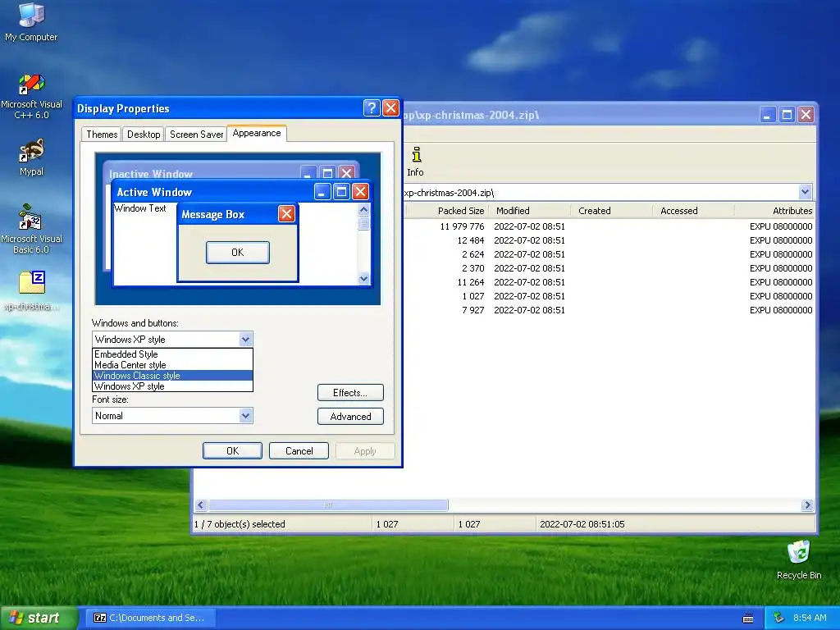Click the Window Text in preview
This screenshot has height=630, width=840.
[x=139, y=208]
